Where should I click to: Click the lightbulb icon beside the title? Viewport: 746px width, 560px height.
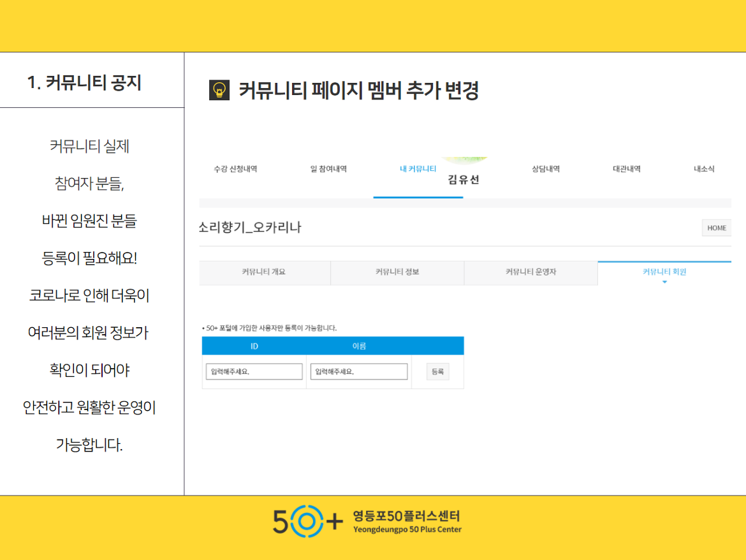click(219, 91)
